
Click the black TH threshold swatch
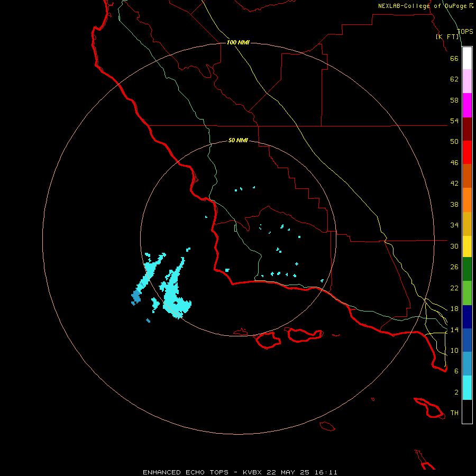click(x=467, y=411)
